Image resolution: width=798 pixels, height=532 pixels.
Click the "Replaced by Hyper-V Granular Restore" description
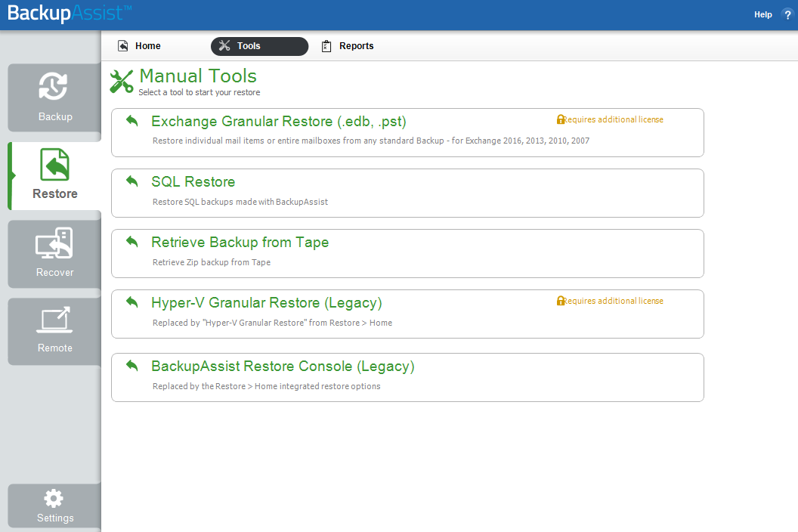coord(272,323)
